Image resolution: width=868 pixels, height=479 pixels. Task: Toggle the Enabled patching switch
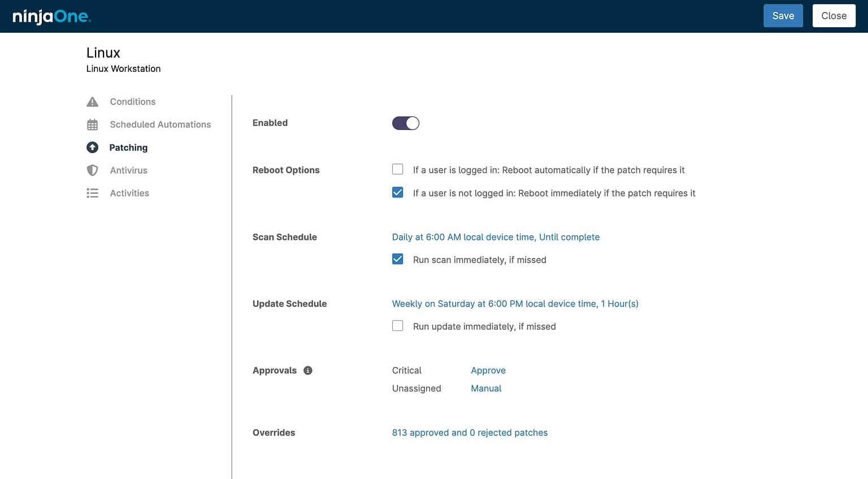pos(406,123)
